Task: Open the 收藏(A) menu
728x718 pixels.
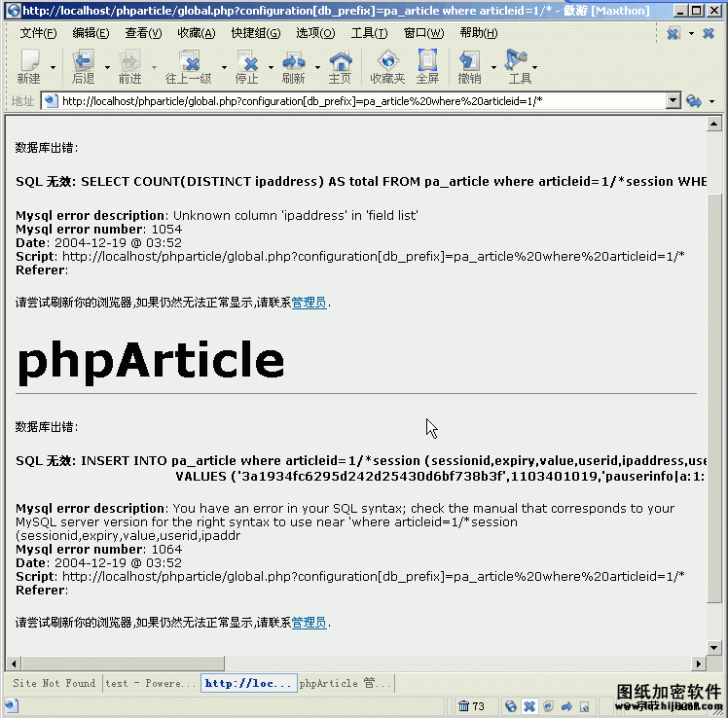Action: [x=197, y=33]
